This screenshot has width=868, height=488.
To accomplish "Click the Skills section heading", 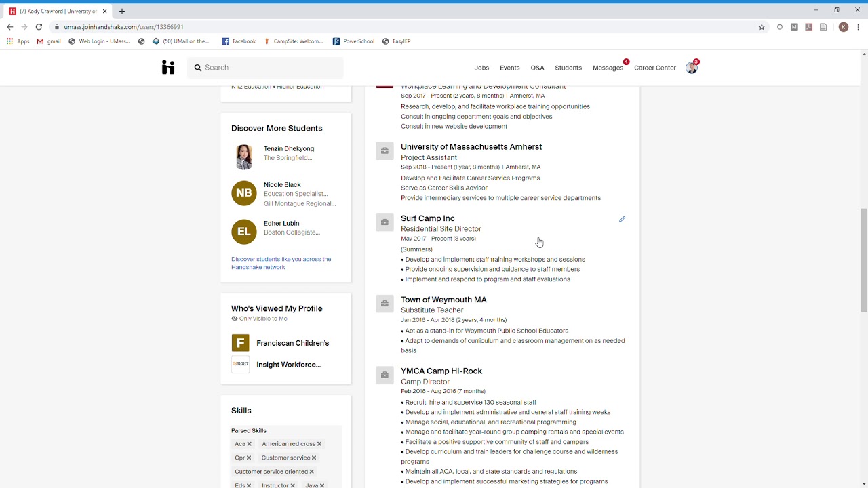I will [x=241, y=411].
